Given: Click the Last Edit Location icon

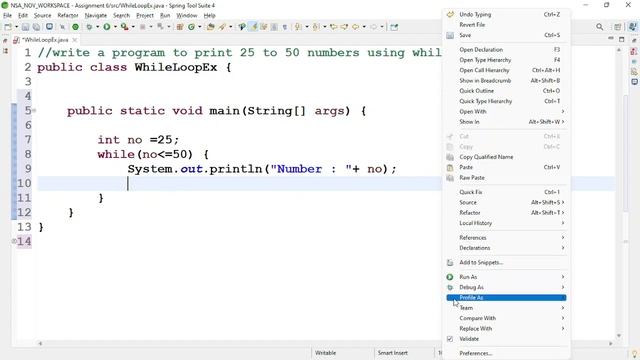Looking at the screenshot, I should pos(333,27).
